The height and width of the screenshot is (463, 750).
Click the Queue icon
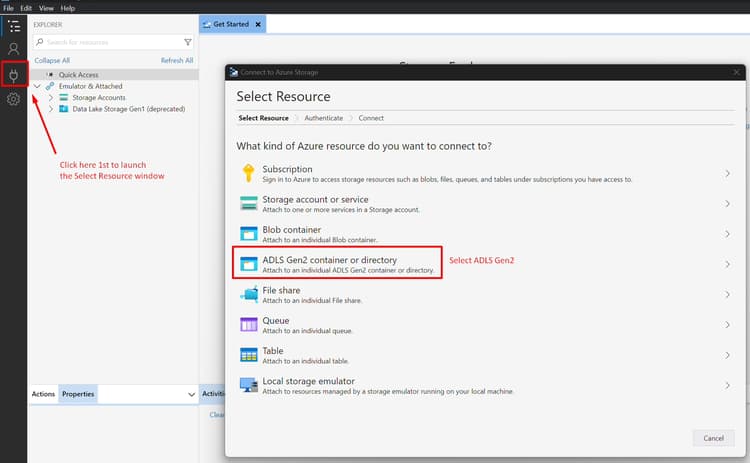(249, 324)
